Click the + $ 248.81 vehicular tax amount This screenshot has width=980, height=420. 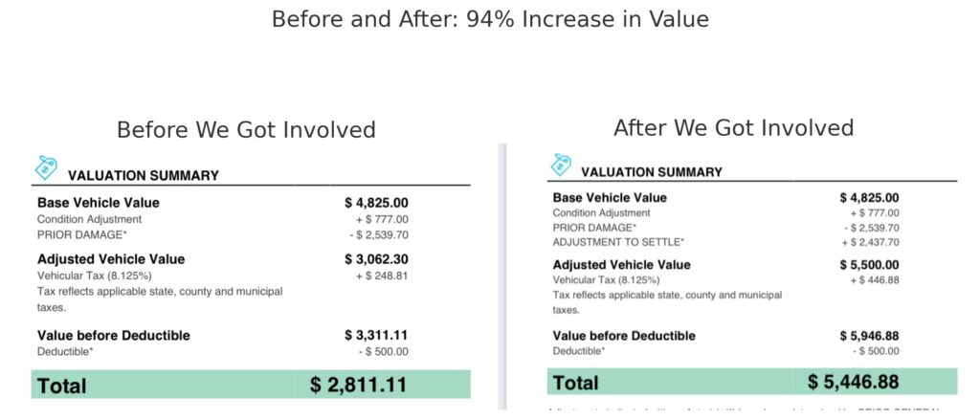coord(382,276)
